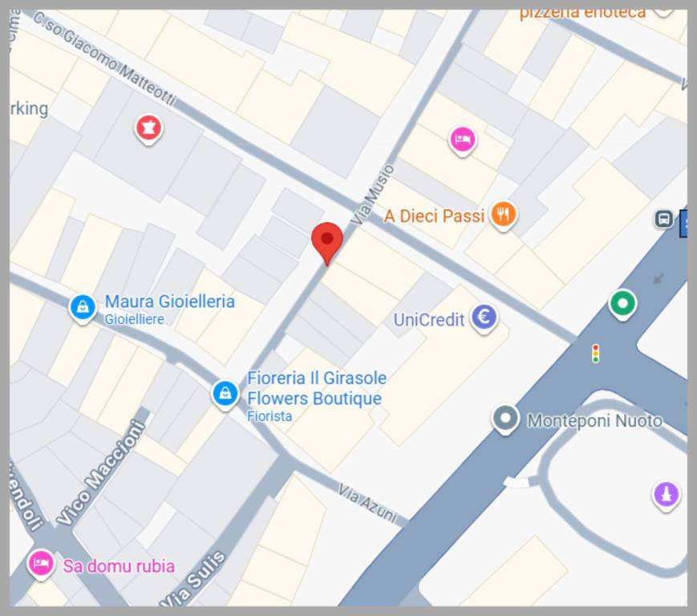Select the UniCredit text label

[x=429, y=320]
